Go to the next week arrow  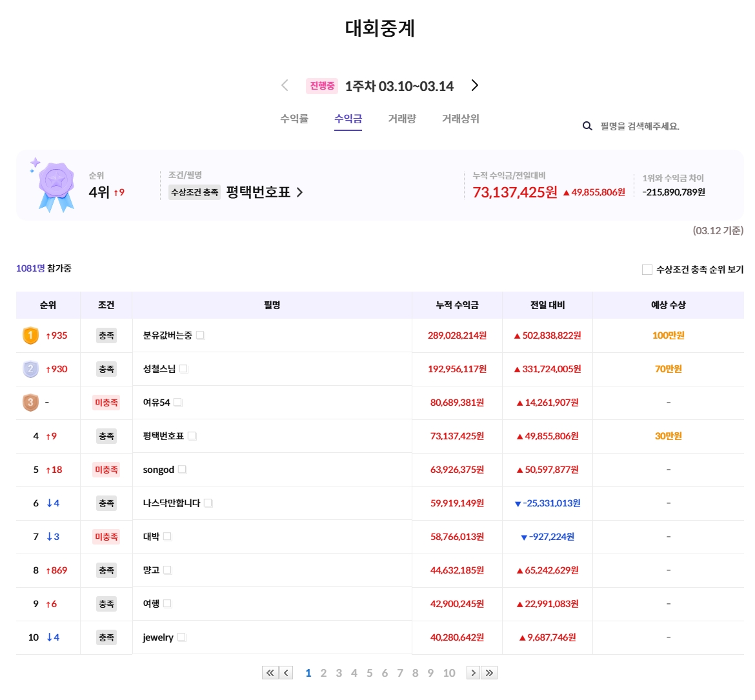point(475,85)
